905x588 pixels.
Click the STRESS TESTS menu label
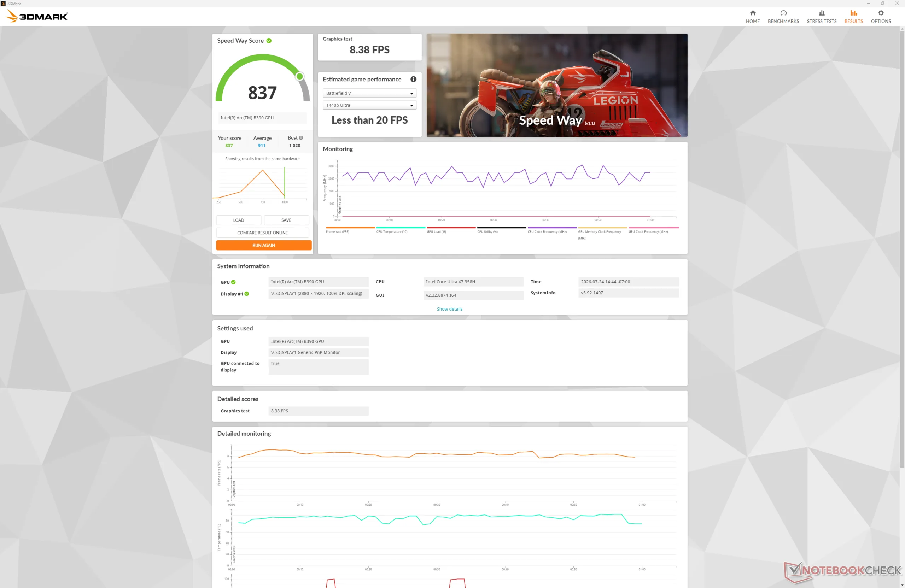[821, 21]
